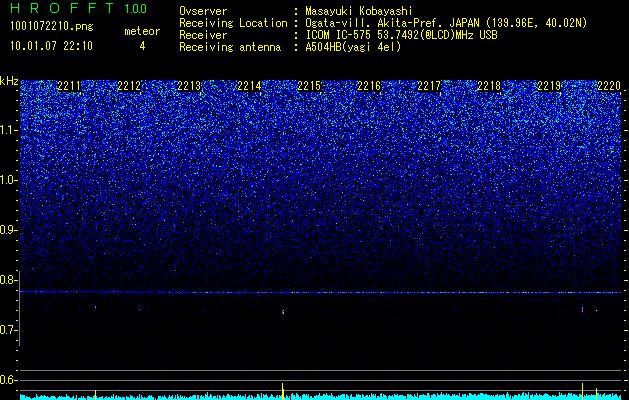This screenshot has height=400, width=629.
Task: Click the 2219 time marker
Action: pyautogui.click(x=549, y=86)
